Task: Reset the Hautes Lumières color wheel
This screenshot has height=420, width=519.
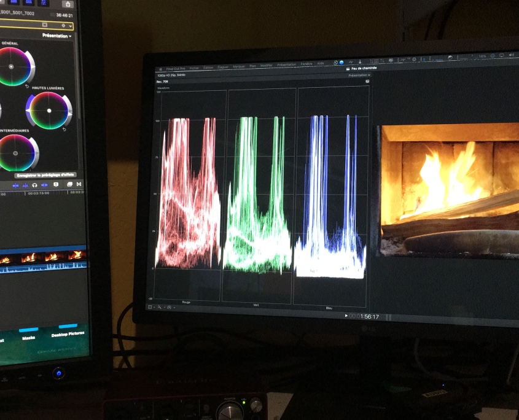Action: (x=64, y=130)
